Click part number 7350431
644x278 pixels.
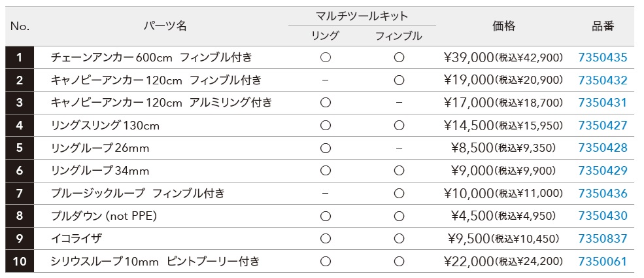(603, 103)
